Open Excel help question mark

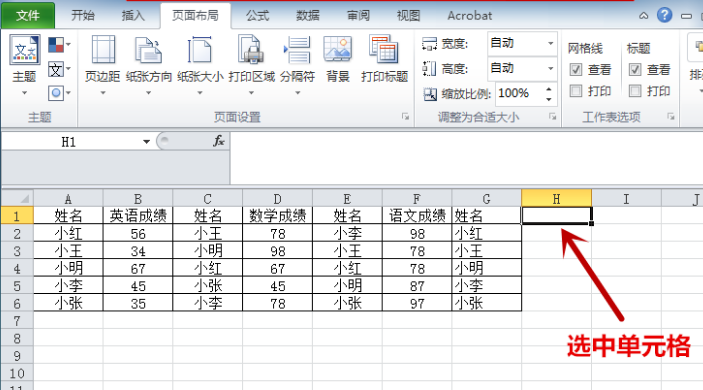click(x=664, y=16)
